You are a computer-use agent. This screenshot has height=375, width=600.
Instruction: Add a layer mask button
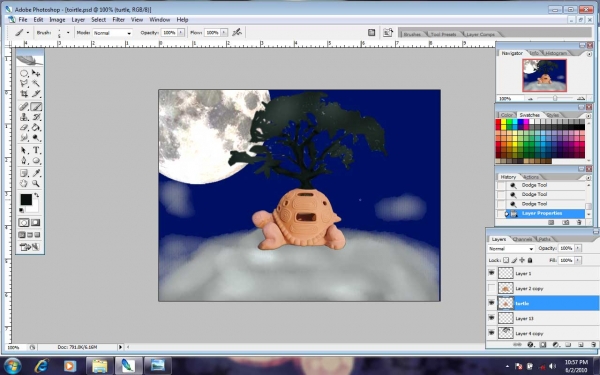click(543, 345)
